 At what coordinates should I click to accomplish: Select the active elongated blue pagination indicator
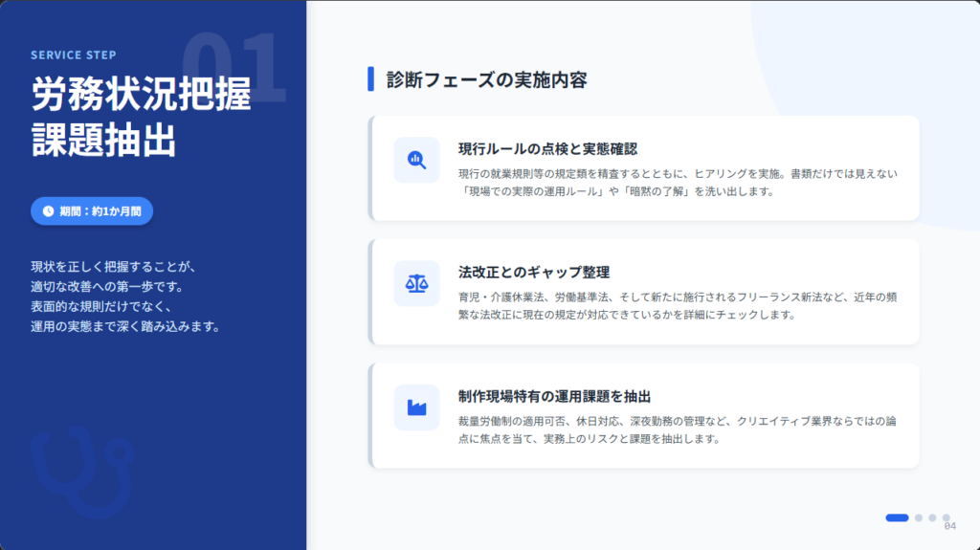click(x=897, y=517)
